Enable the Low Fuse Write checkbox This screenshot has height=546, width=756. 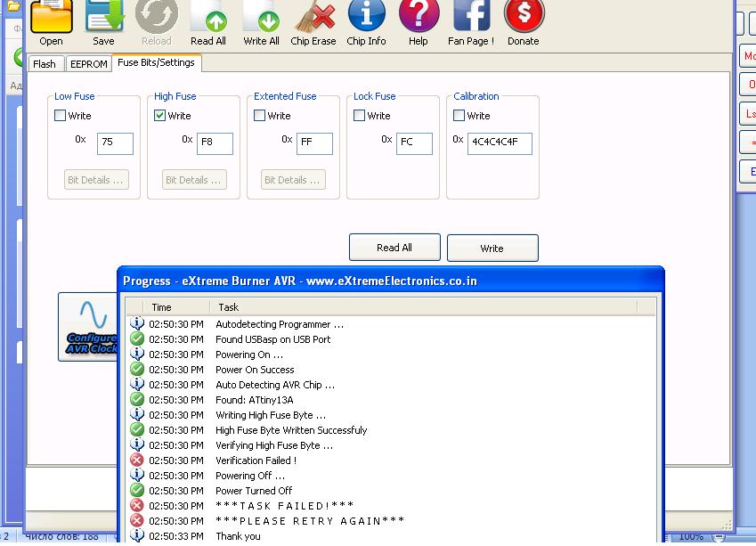(x=61, y=116)
